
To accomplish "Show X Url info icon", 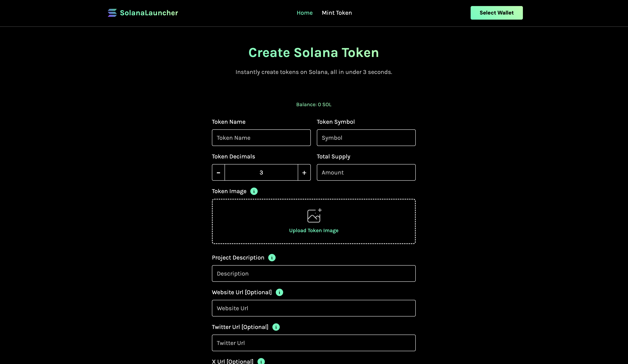I will point(261,361).
